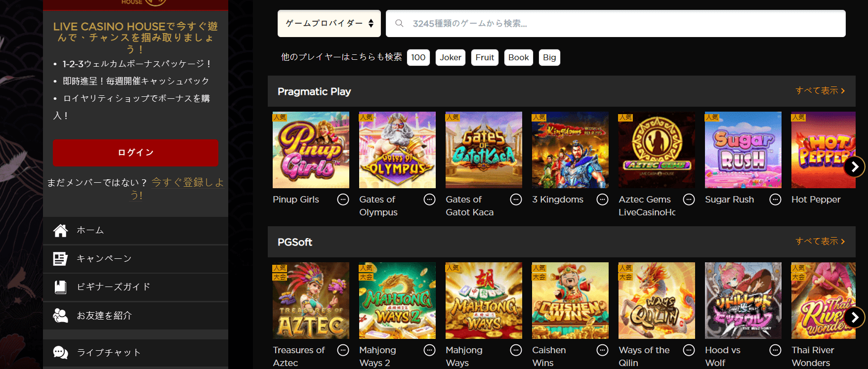Focus the game search input field
The width and height of the screenshot is (868, 369).
pyautogui.click(x=616, y=23)
